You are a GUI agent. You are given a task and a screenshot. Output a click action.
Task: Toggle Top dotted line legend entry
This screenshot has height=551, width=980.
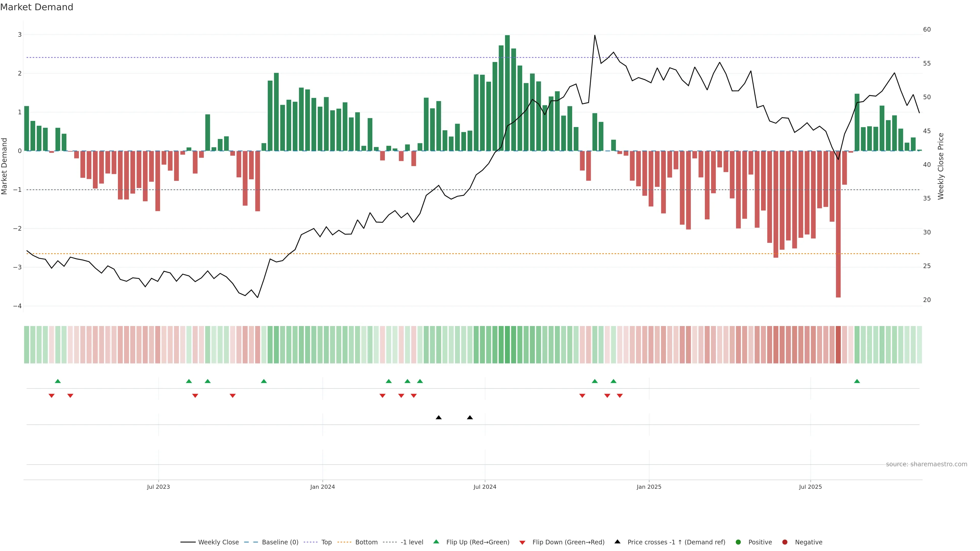click(x=326, y=542)
